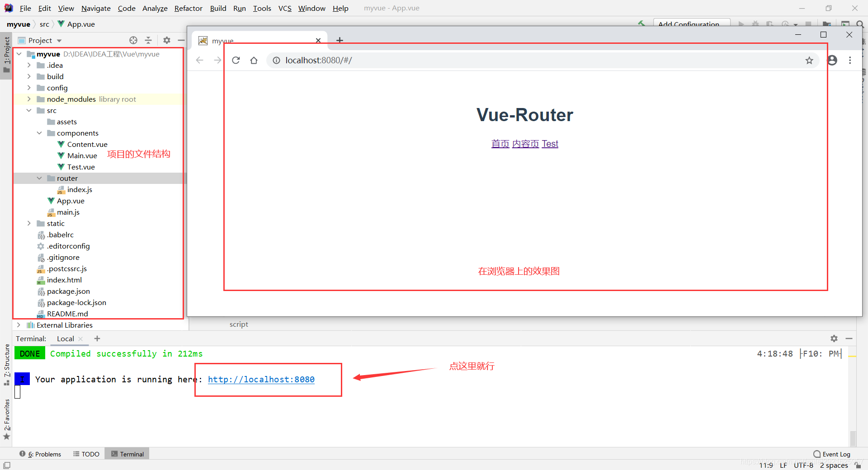Open the Project view dropdown
868x470 pixels.
[x=59, y=41]
